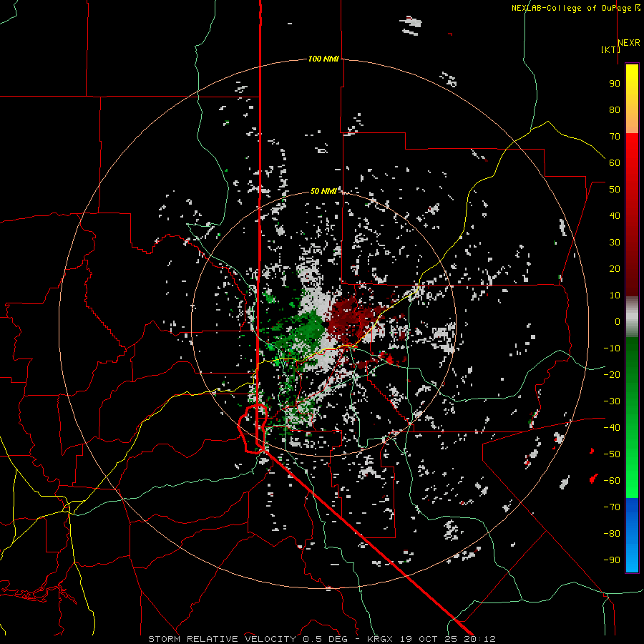Viewport: 644px width, 644px height.
Task: Click the 0 value on velocity scale
Action: (x=618, y=322)
